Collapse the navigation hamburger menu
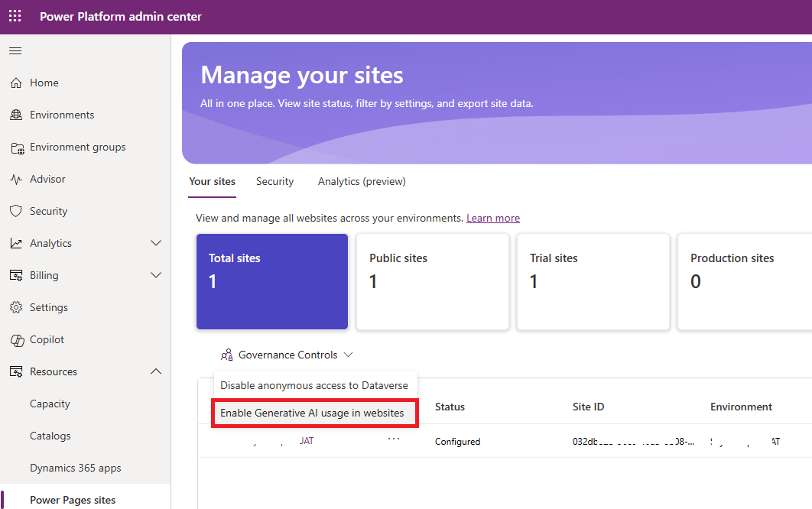 pos(15,51)
